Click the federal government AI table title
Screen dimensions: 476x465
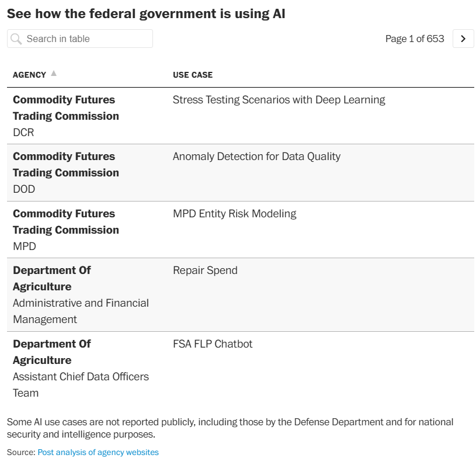point(146,14)
